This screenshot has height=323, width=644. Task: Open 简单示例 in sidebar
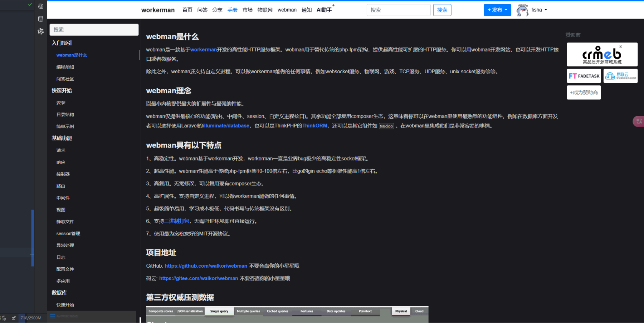pyautogui.click(x=65, y=126)
